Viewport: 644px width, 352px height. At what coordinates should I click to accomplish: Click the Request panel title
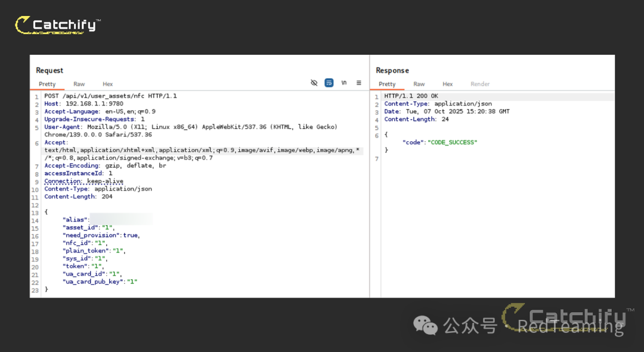(49, 70)
